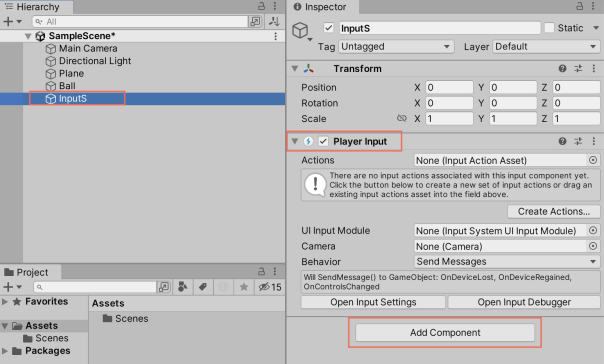Viewport: 604px width, 364px height.
Task: Click the Ball cube icon
Action: (50, 86)
